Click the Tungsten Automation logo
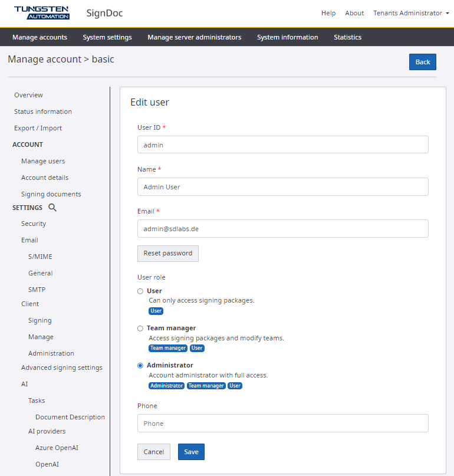Image resolution: width=454 pixels, height=476 pixels. tap(41, 13)
